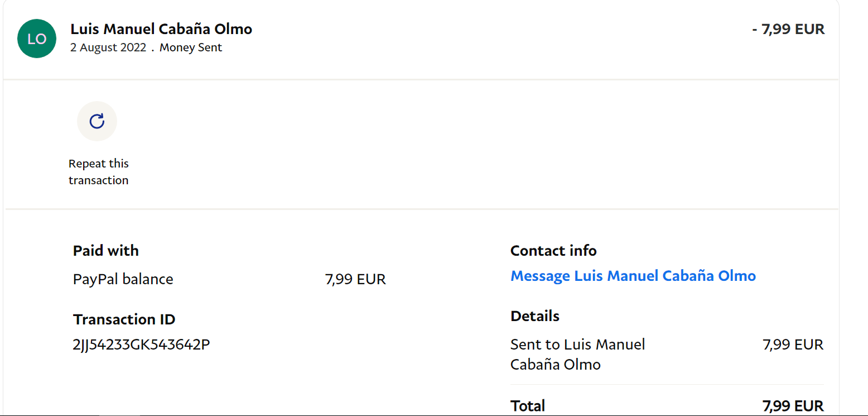This screenshot has height=416, width=868.
Task: Click the Contact info heading
Action: coord(553,251)
